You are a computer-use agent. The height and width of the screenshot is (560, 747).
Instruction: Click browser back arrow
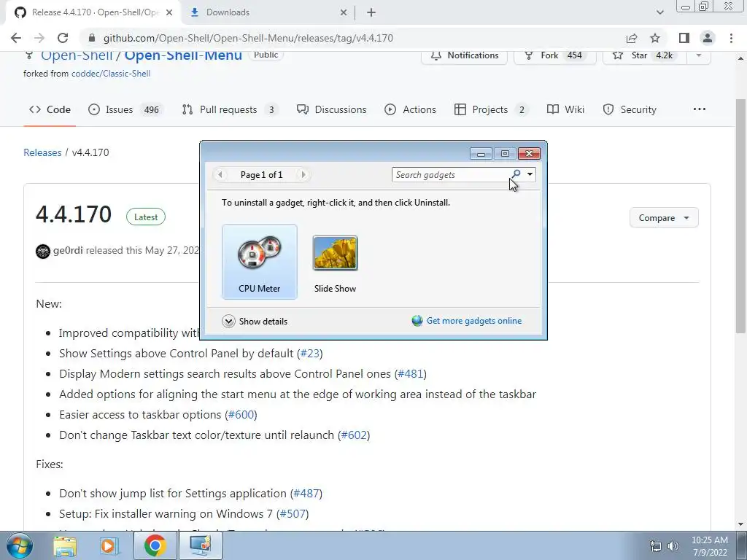pyautogui.click(x=16, y=38)
